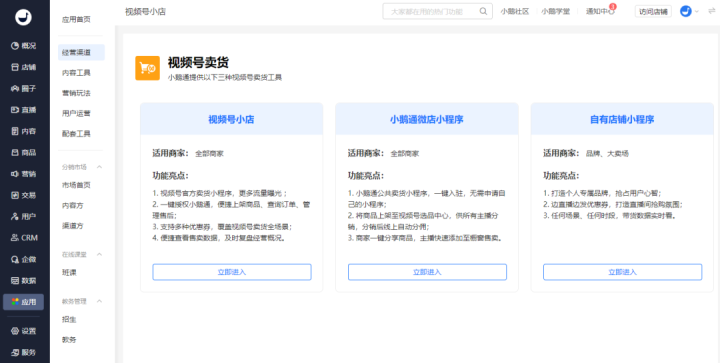This screenshot has width=720, height=363.
Task: Open the 设置 settings section
Action: point(23,331)
